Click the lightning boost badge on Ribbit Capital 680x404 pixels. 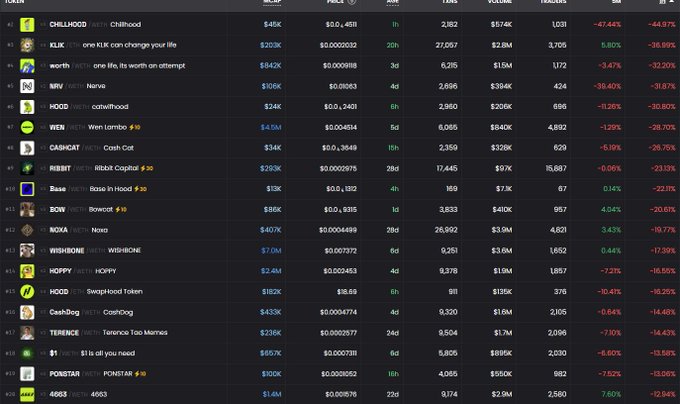(x=147, y=168)
